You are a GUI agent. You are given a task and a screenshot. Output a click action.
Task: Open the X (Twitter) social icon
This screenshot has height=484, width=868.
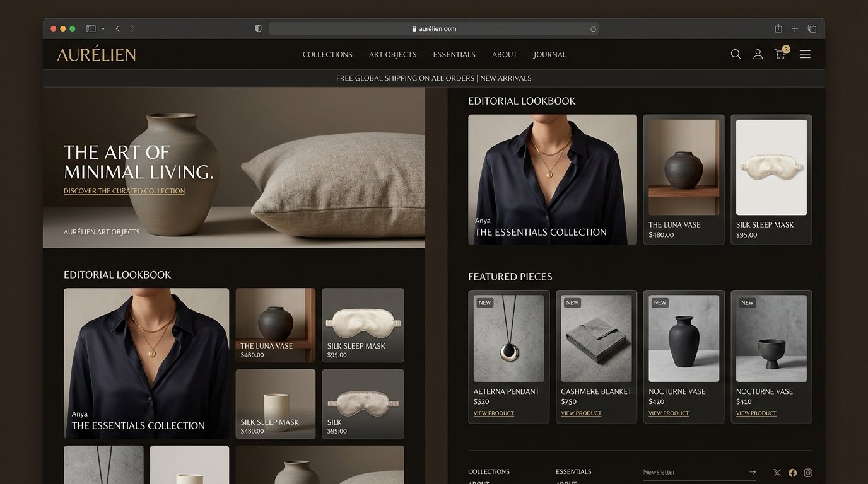[777, 473]
